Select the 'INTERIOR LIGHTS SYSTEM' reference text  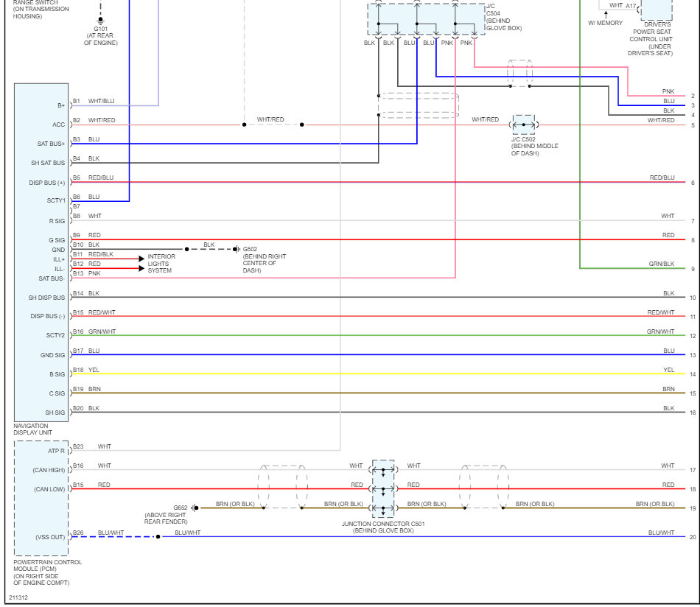pos(161,264)
